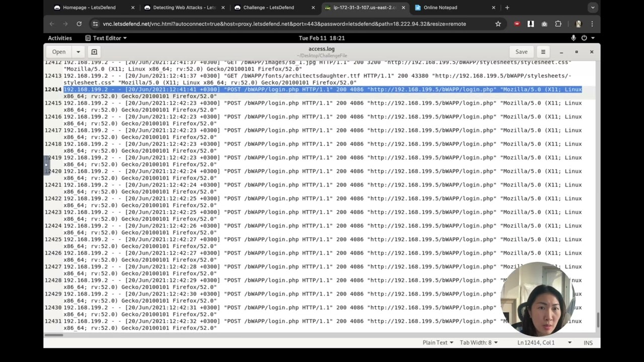Expand the GNOME system menu arrow
This screenshot has width=644, height=362.
(593, 38)
